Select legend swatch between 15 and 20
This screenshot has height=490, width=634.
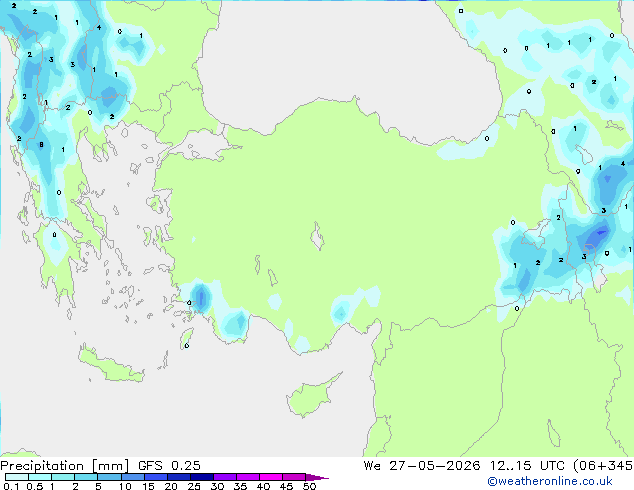click(x=156, y=477)
